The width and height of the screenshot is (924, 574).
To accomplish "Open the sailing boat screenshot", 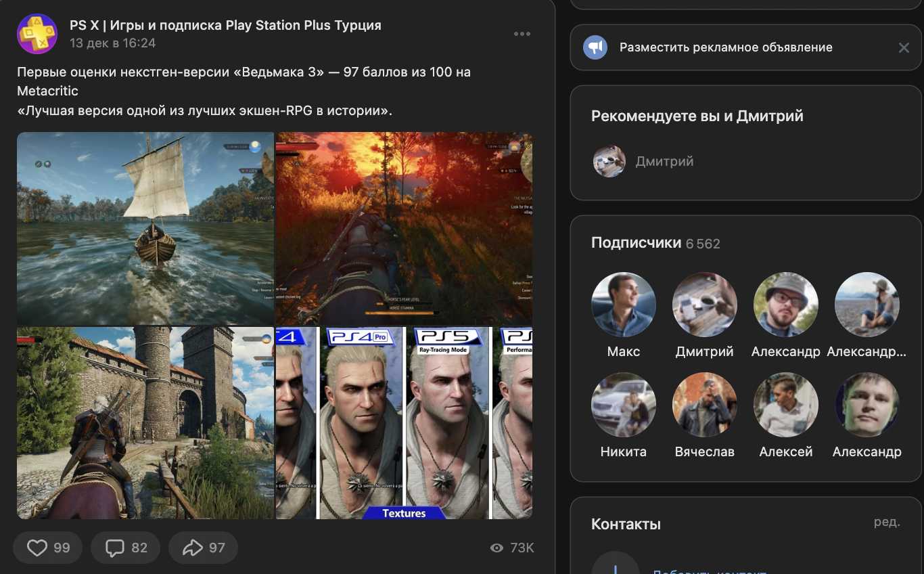I will point(145,229).
